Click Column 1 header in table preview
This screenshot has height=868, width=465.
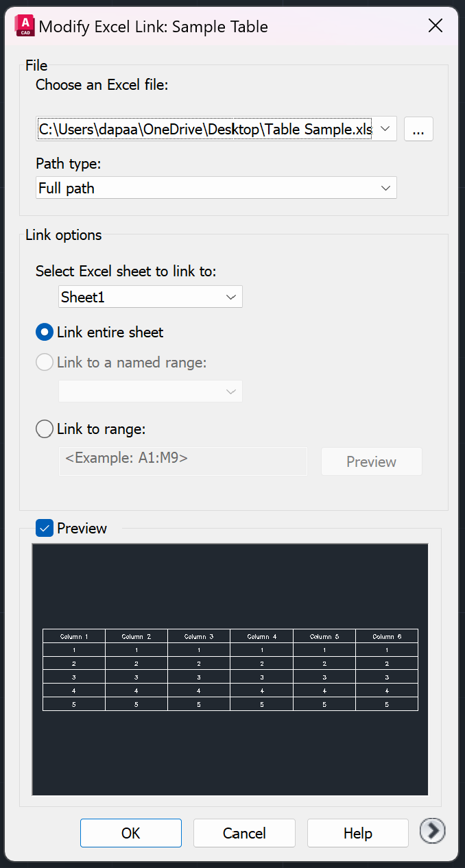pos(74,636)
